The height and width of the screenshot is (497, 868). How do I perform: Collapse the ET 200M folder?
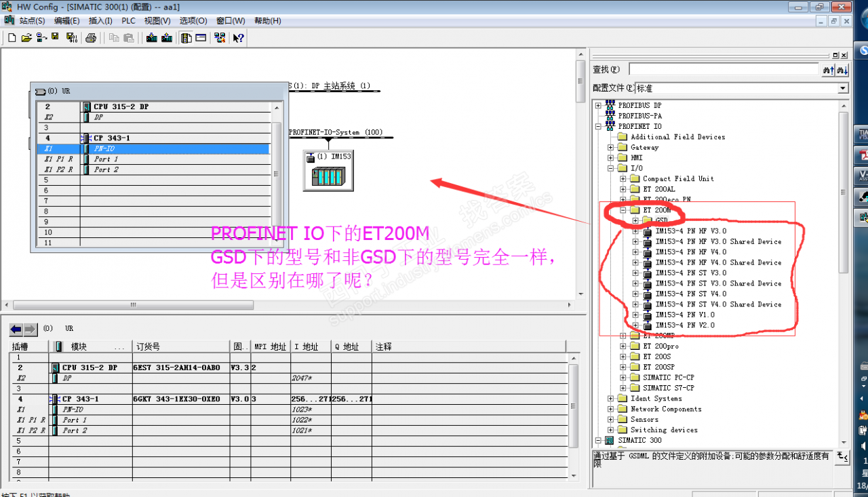click(x=623, y=210)
